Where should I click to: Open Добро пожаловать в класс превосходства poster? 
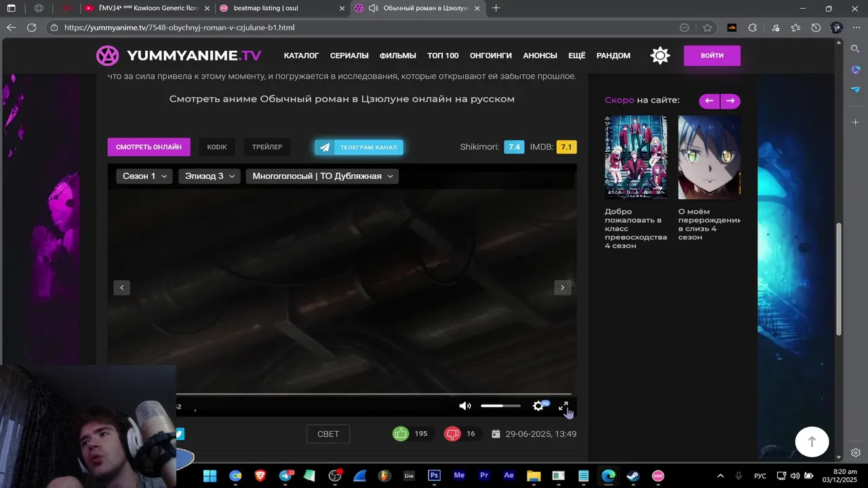coord(635,157)
